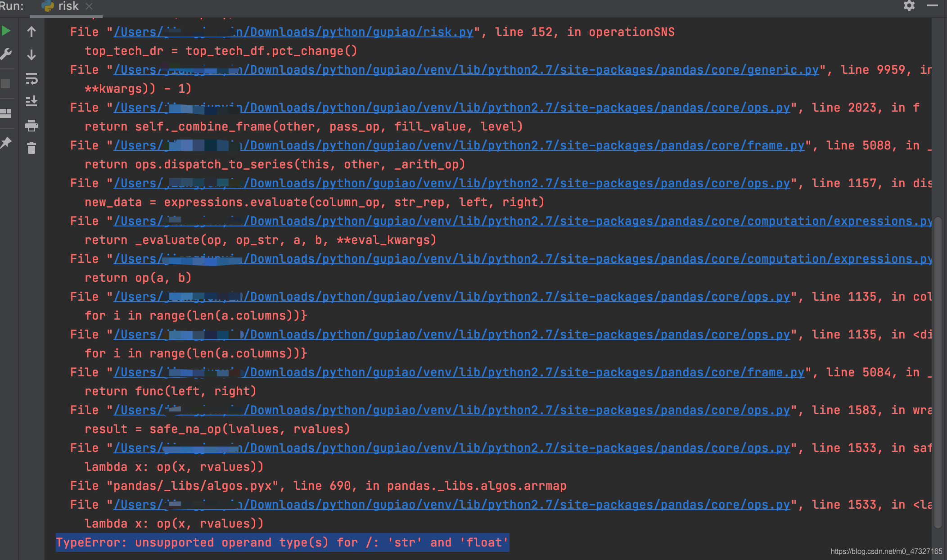This screenshot has width=947, height=560.
Task: Rerun the risk script with the green play icon
Action: click(6, 31)
